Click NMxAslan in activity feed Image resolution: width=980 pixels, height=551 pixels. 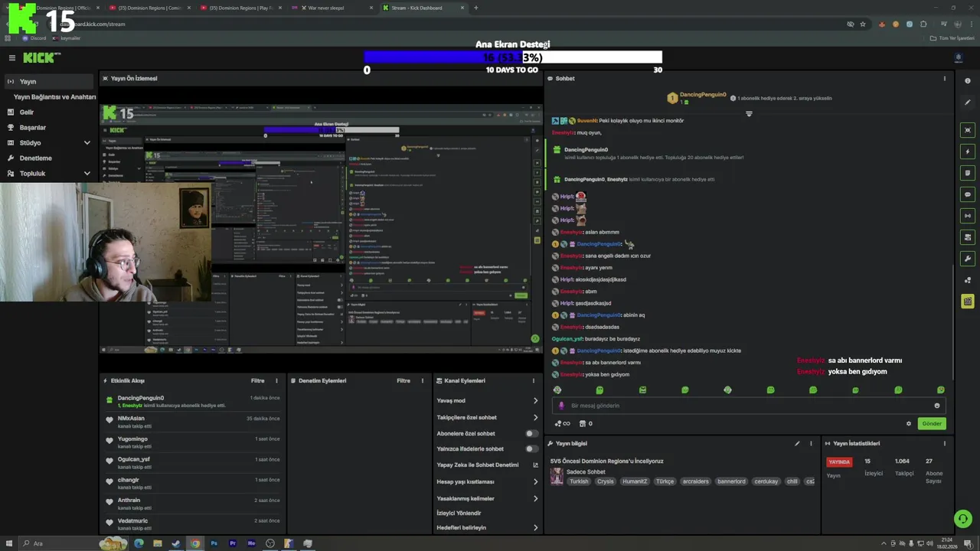(x=193, y=422)
